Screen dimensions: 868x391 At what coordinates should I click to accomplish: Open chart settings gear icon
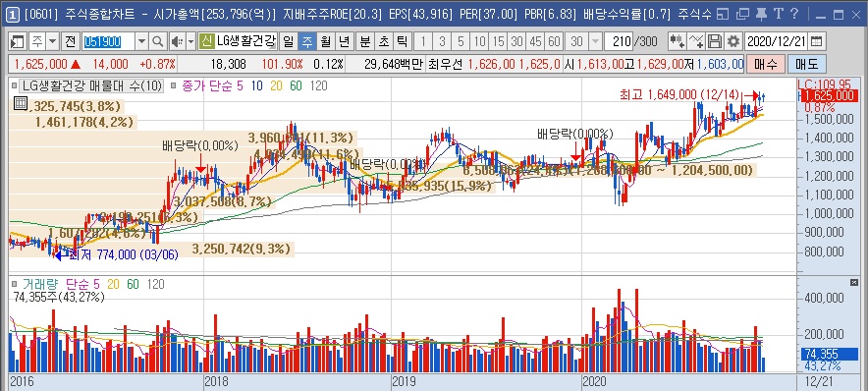click(733, 41)
